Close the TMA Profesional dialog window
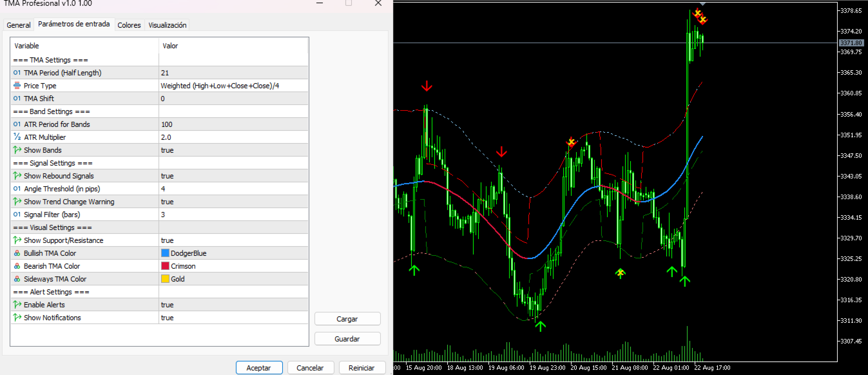868x375 pixels. click(x=378, y=3)
